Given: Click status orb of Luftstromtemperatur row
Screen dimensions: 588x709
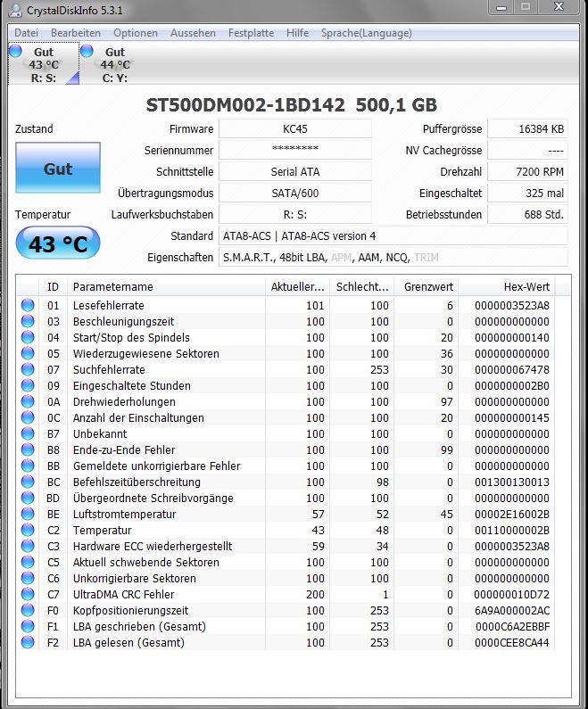Looking at the screenshot, I should coord(28,514).
